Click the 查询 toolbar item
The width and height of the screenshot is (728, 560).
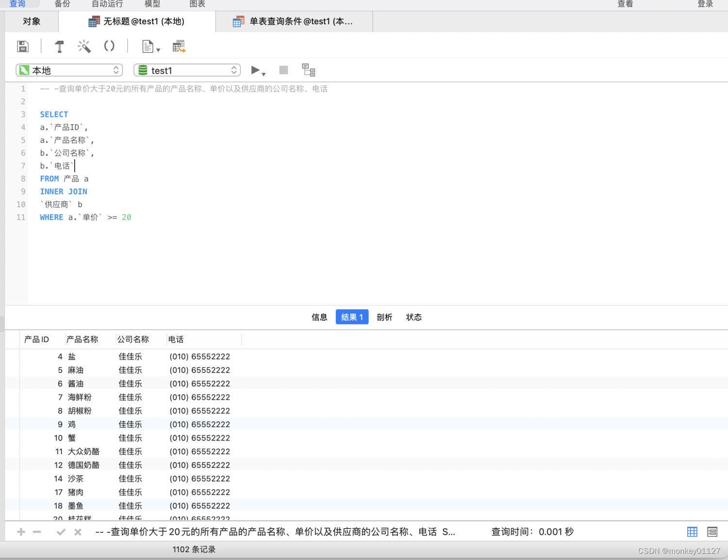[x=17, y=4]
